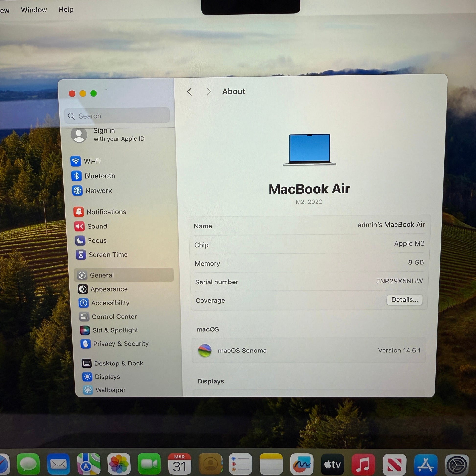Open FaceTime from the Dock

tap(149, 464)
